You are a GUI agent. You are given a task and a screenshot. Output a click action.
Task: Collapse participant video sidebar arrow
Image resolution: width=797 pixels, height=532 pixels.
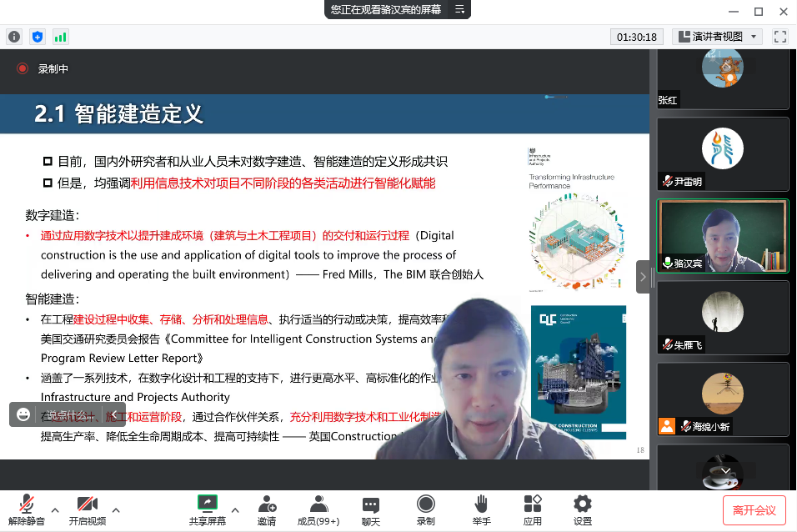pyautogui.click(x=643, y=277)
